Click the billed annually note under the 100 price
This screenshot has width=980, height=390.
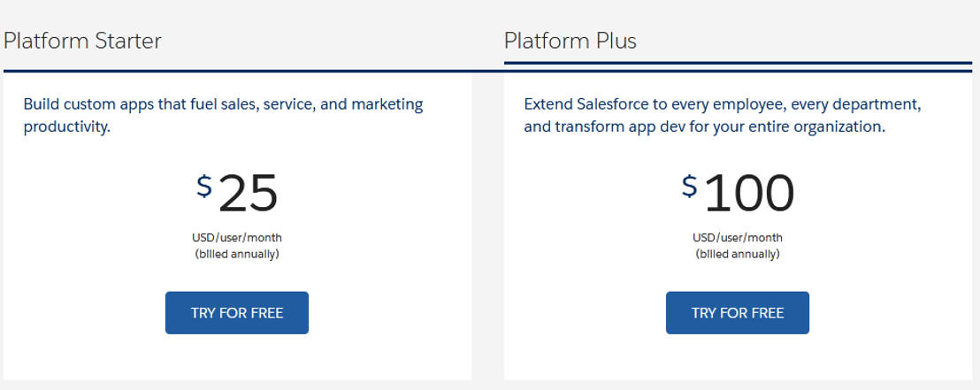pyautogui.click(x=738, y=254)
